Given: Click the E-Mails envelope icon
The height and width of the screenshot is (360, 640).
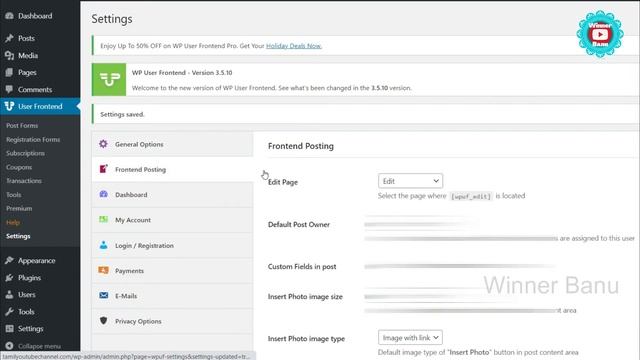Looking at the screenshot, I should pyautogui.click(x=103, y=295).
